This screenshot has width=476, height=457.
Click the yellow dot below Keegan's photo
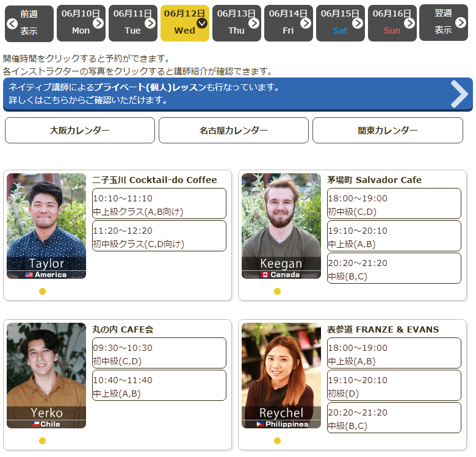coord(277,291)
